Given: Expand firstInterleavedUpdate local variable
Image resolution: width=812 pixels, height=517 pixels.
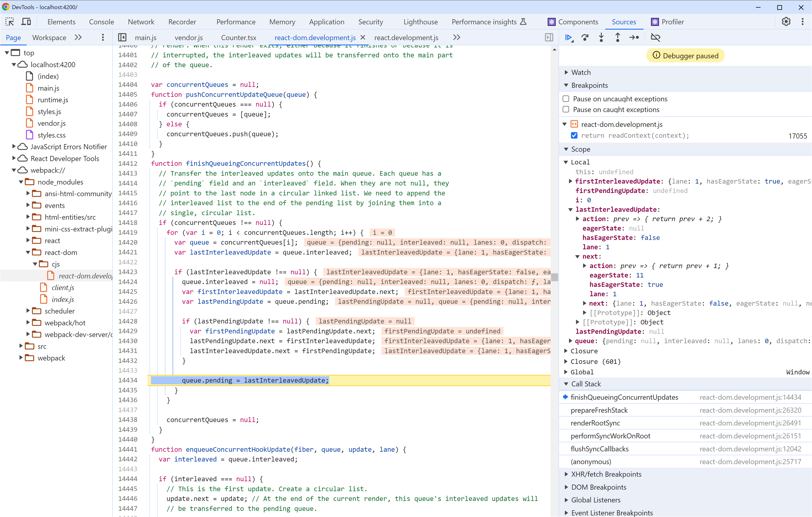Looking at the screenshot, I should [x=571, y=181].
